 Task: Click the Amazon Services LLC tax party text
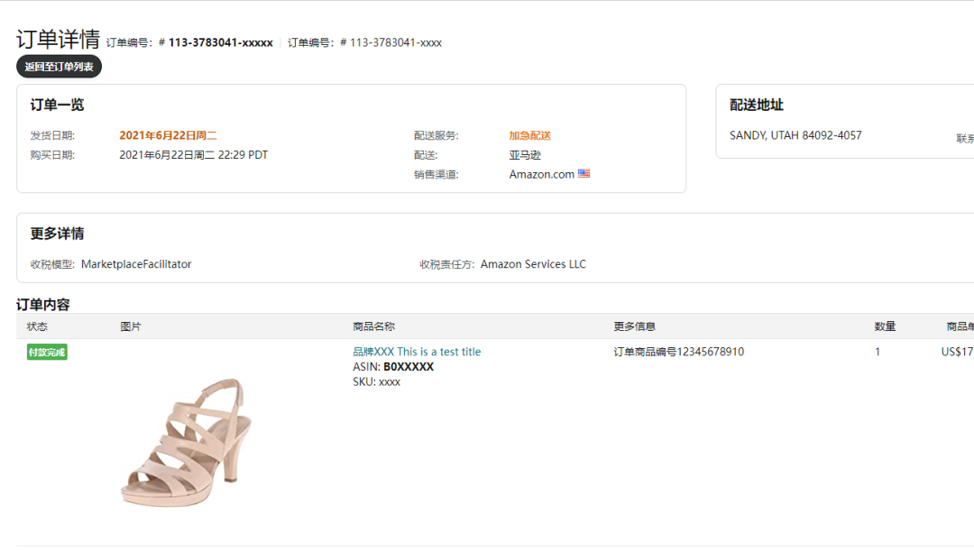coord(533,264)
